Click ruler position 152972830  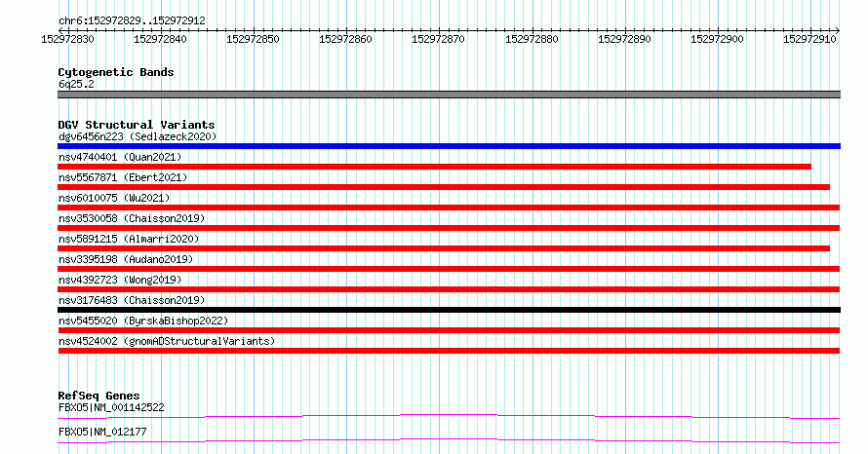(x=67, y=39)
